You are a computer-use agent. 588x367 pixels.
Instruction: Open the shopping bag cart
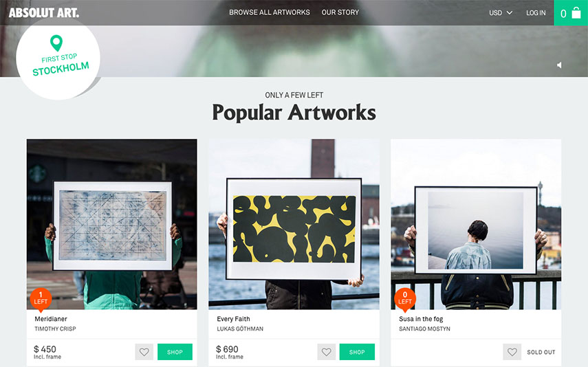(571, 13)
